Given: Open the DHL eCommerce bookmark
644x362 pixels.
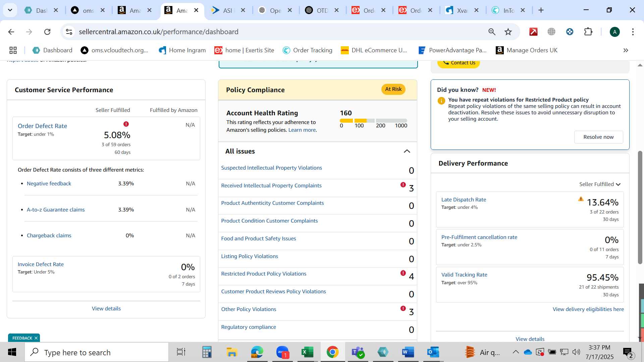Looking at the screenshot, I should coord(374,50).
